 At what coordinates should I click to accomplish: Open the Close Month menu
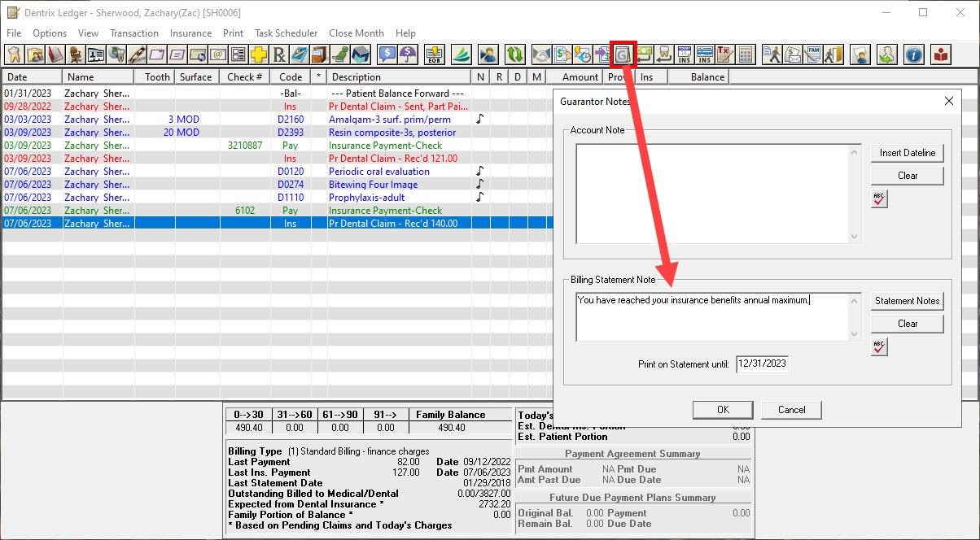point(356,33)
